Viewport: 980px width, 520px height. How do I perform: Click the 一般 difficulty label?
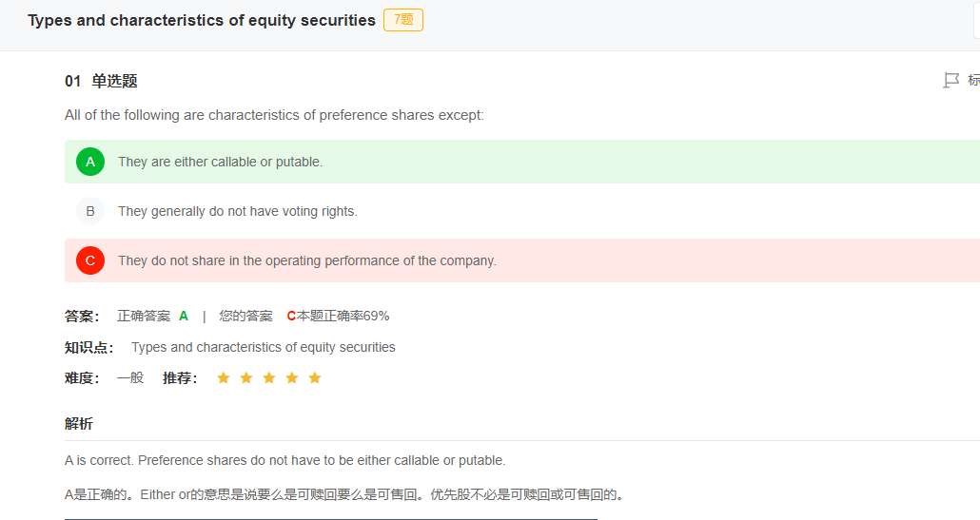click(x=130, y=377)
